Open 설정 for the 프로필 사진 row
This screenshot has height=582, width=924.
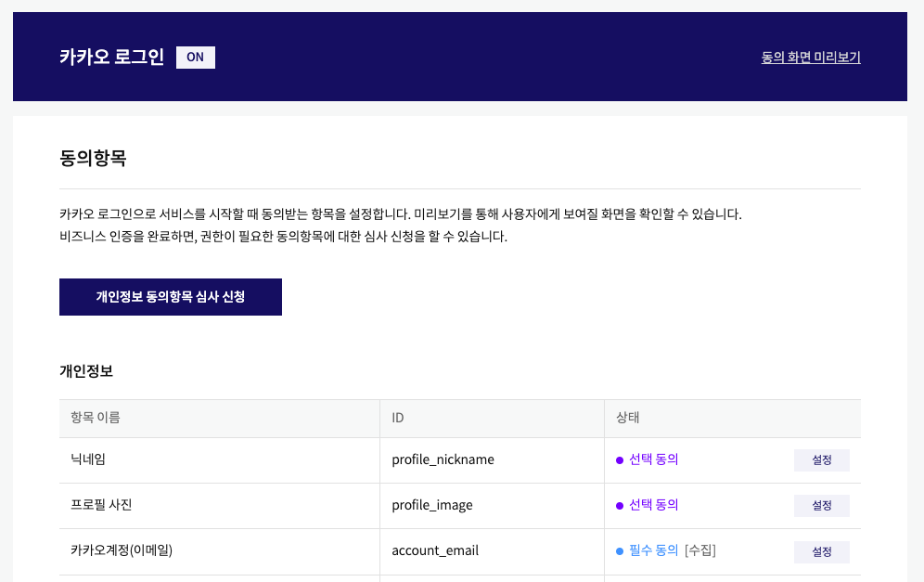(x=821, y=505)
